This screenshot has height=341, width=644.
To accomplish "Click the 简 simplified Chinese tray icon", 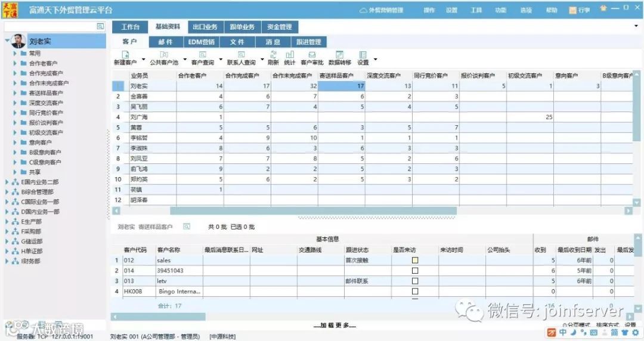I will point(614,332).
